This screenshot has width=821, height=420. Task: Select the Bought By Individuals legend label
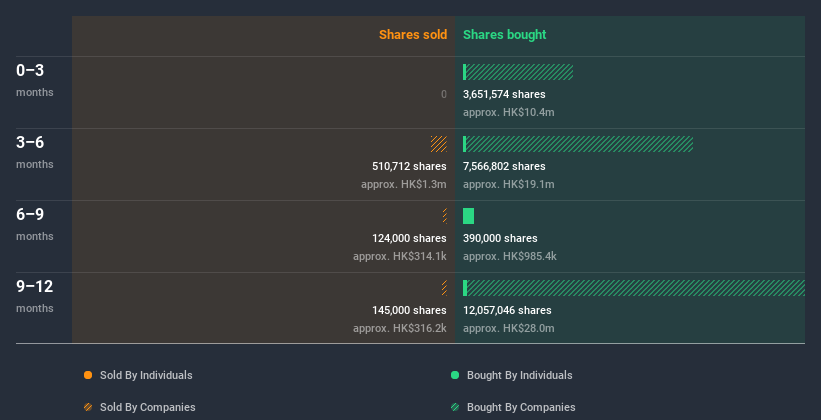(x=519, y=375)
